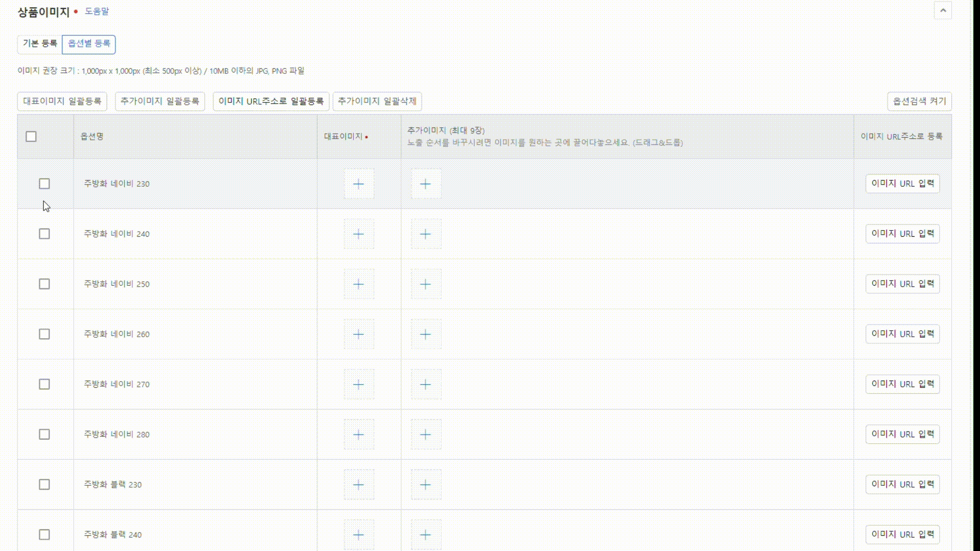This screenshot has width=980, height=551.
Task: Add main image for 주방화 블랙 230
Action: pyautogui.click(x=358, y=484)
